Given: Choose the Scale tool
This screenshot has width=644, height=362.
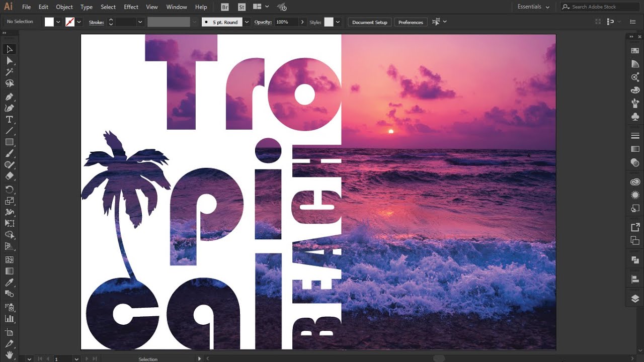Looking at the screenshot, I should pyautogui.click(x=9, y=201).
